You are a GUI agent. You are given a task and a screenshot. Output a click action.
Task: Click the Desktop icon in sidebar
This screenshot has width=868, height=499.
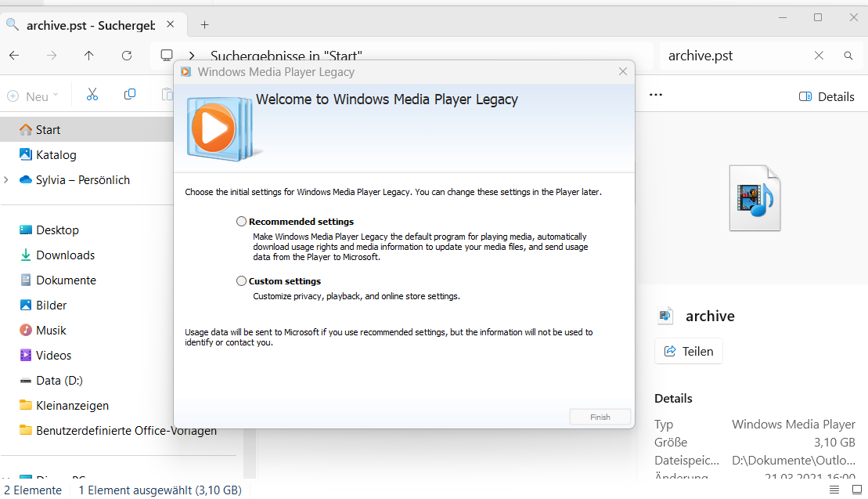[26, 230]
